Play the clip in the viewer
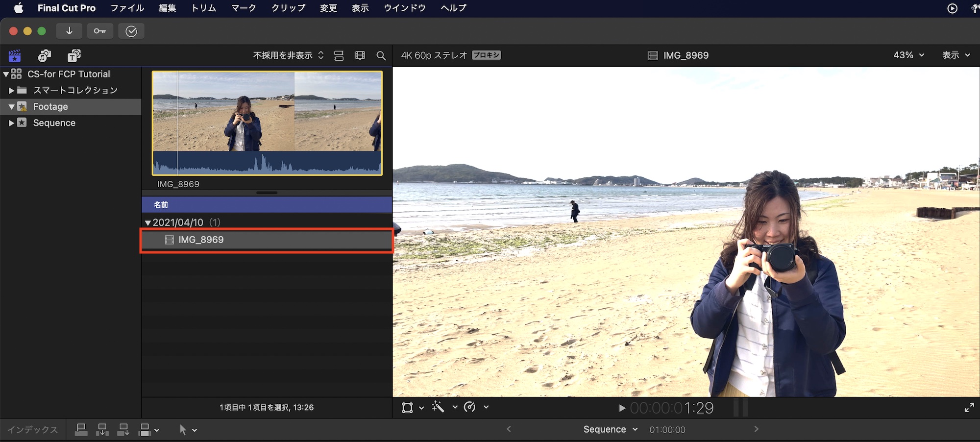This screenshot has width=980, height=442. coord(622,408)
